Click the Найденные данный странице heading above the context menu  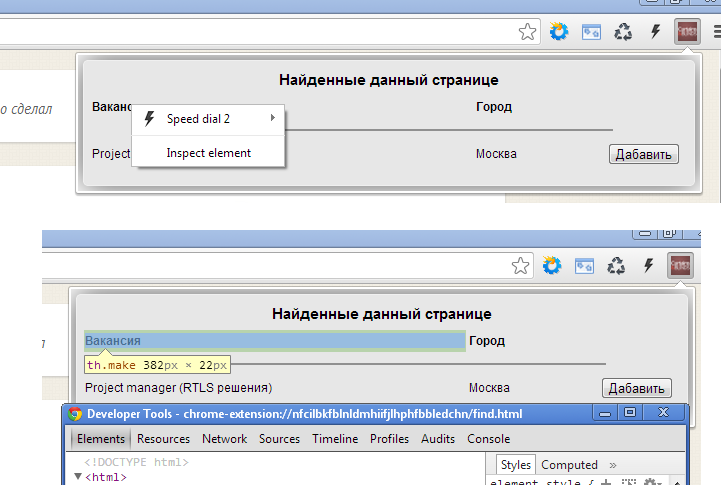tap(389, 80)
